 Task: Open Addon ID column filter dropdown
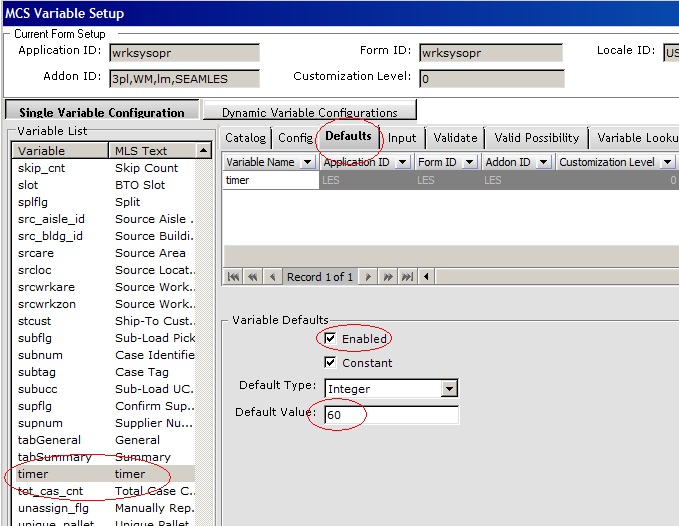click(x=543, y=162)
